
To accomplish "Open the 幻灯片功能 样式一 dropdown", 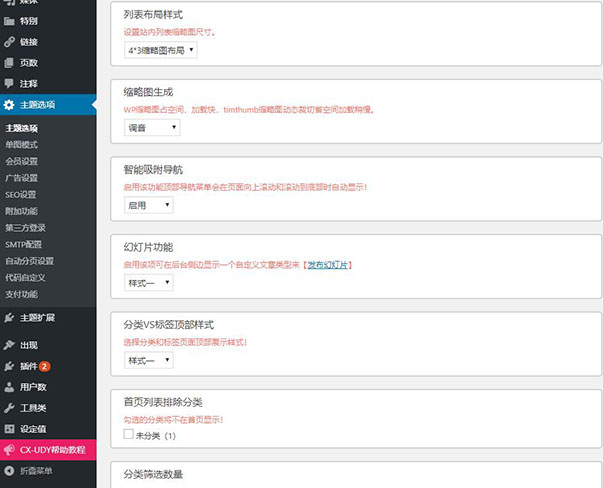I will point(148,283).
